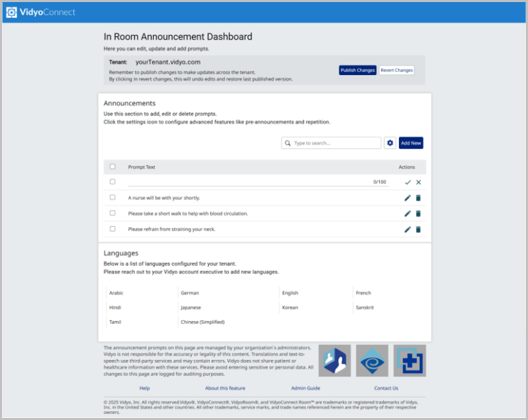The height and width of the screenshot is (420, 528).
Task: Check the 'A nurse will be' row checkbox
Action: (113, 197)
